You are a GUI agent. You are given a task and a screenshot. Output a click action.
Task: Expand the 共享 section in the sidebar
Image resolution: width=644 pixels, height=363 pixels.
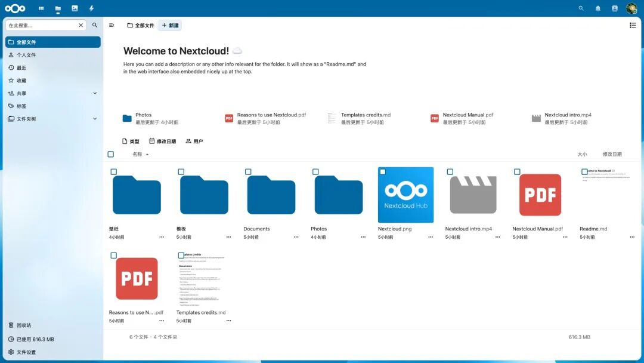click(x=94, y=93)
